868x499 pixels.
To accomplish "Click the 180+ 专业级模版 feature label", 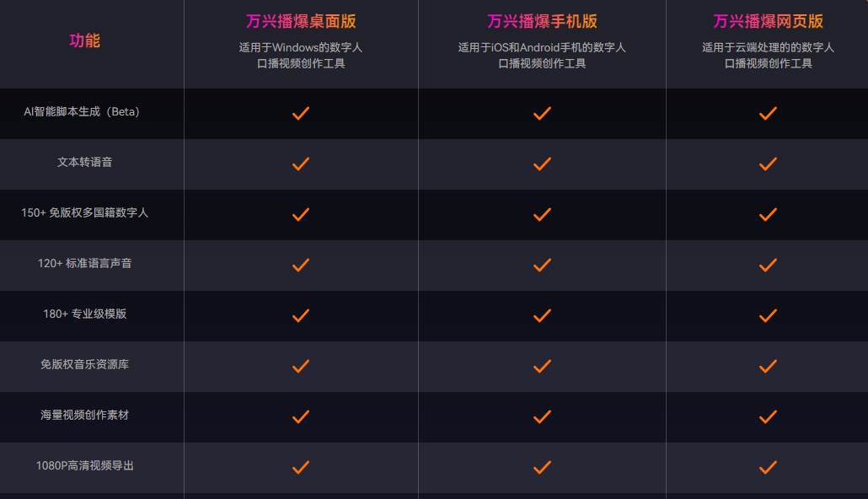I will click(85, 314).
